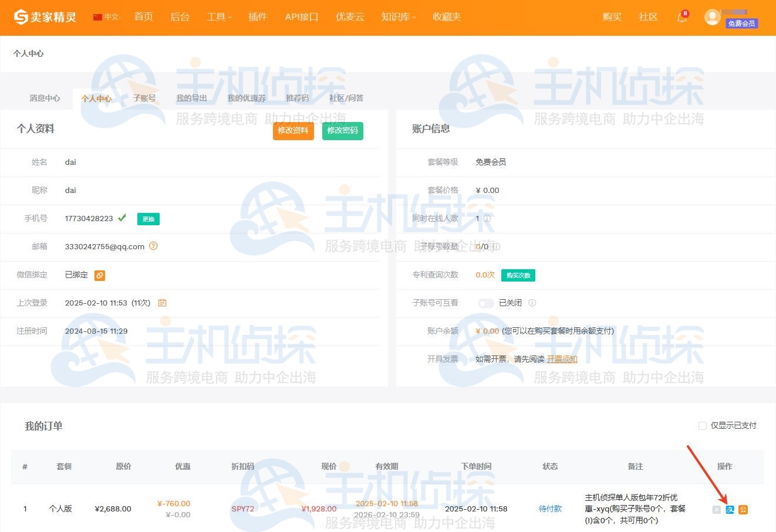Open the 工具 dropdown menu

point(218,17)
